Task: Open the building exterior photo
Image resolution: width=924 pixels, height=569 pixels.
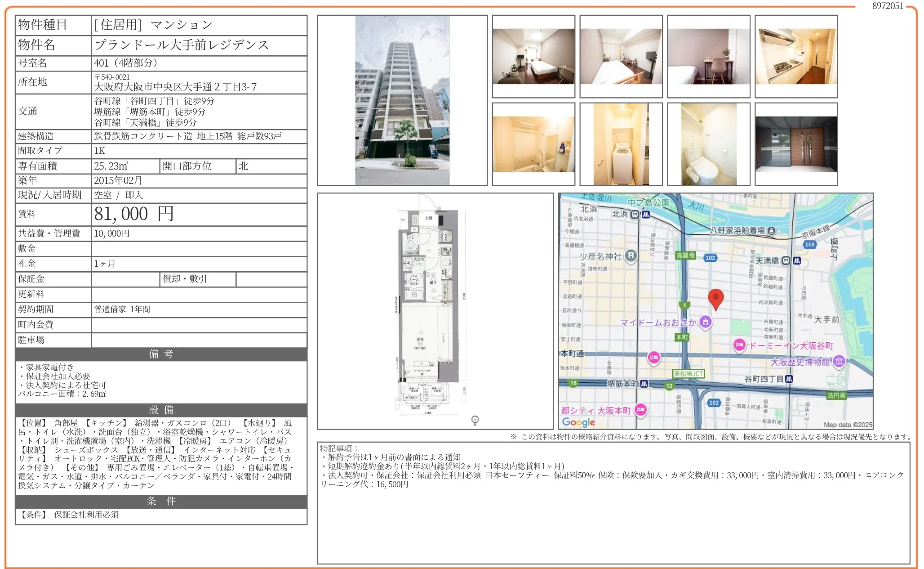Action: pyautogui.click(x=402, y=100)
